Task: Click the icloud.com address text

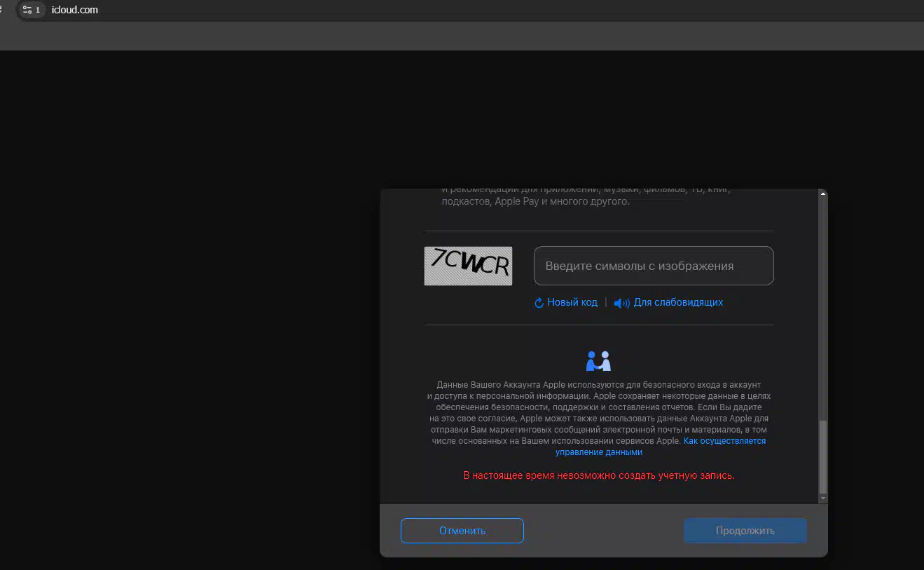Action: [x=75, y=10]
